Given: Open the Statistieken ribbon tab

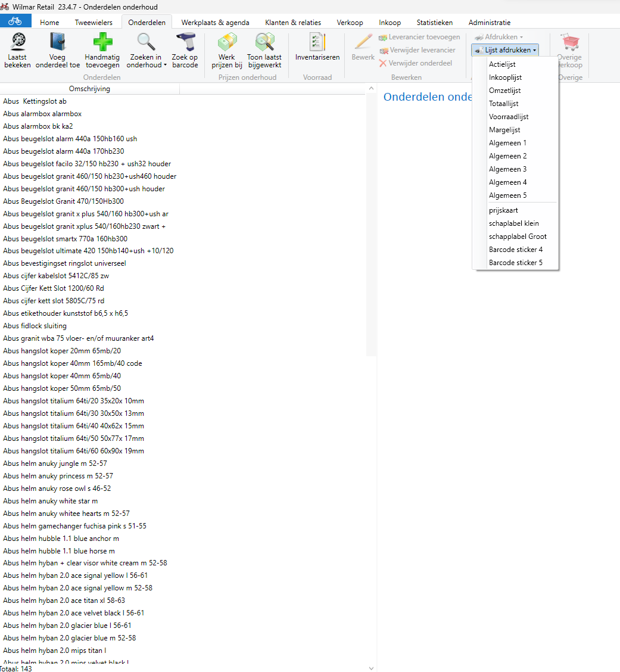Looking at the screenshot, I should point(434,23).
